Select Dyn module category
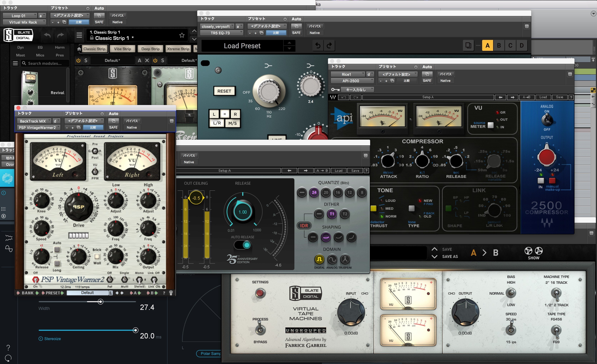 pos(20,47)
